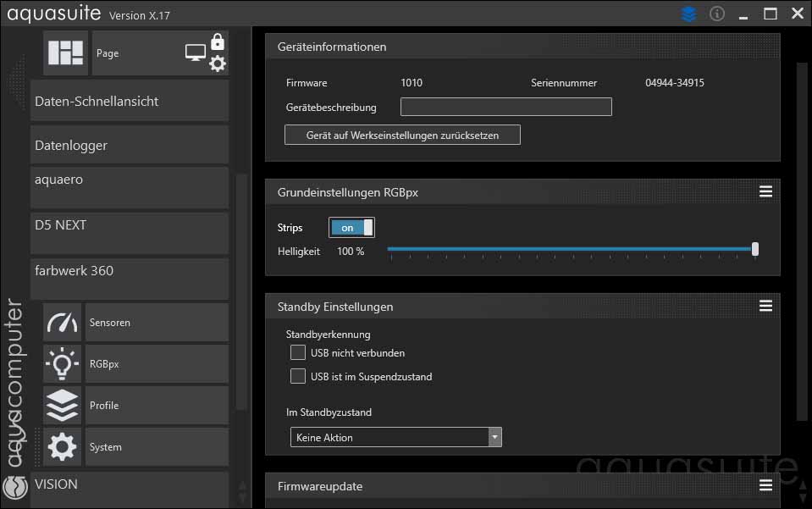Select the farbwerk 360 device entry
Viewport: 812px width, 509px height.
pos(130,279)
